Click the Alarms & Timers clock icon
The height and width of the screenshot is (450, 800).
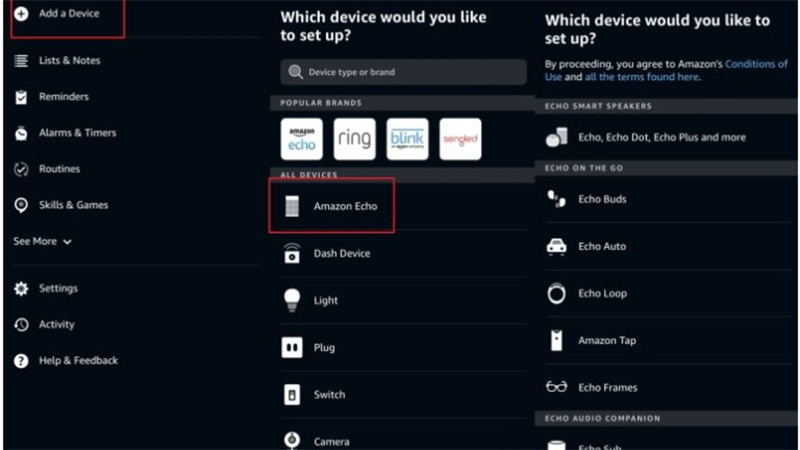pyautogui.click(x=21, y=133)
